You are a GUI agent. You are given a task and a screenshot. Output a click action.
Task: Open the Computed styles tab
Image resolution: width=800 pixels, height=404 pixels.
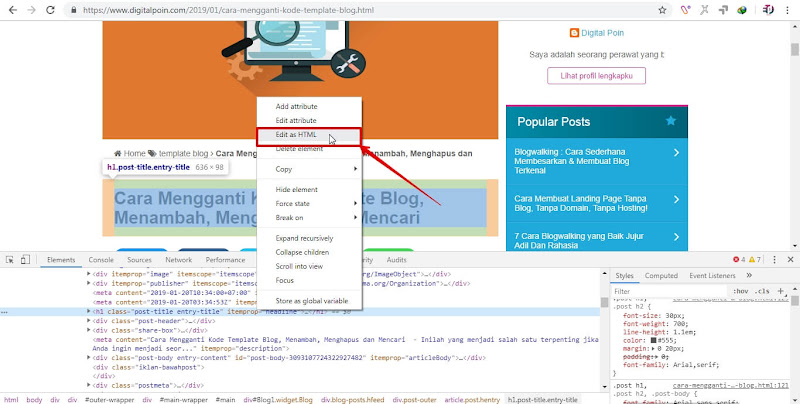pos(661,275)
